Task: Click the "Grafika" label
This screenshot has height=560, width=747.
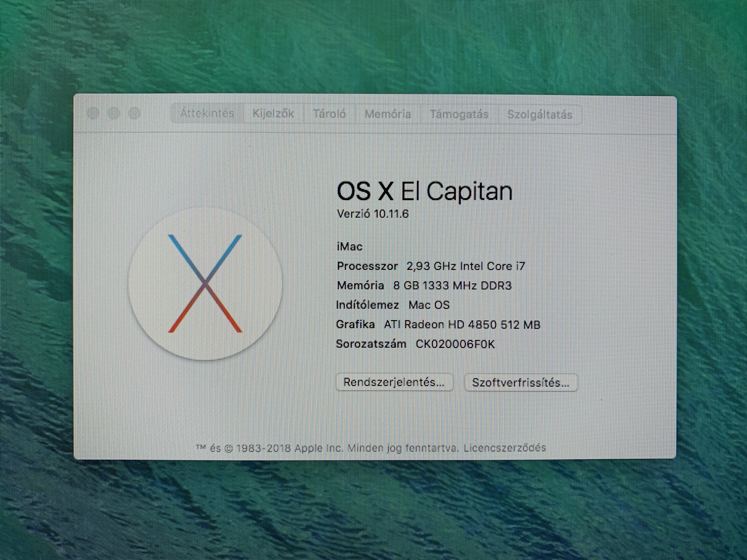Action: (x=355, y=325)
